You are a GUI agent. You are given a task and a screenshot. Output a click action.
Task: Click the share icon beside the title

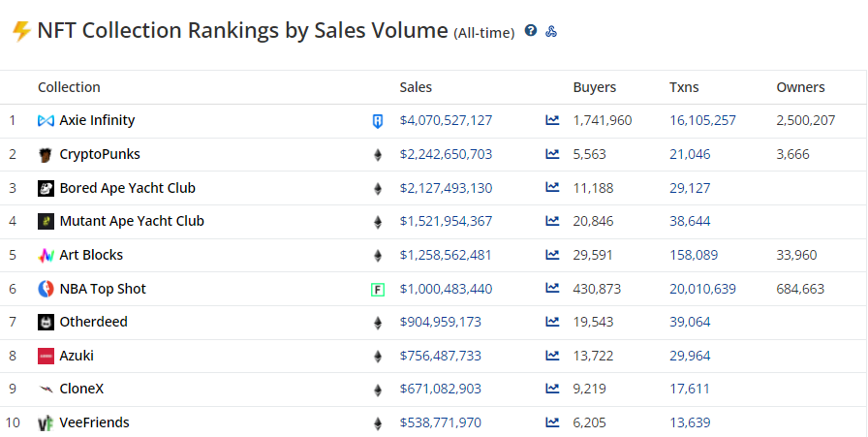coord(551,31)
